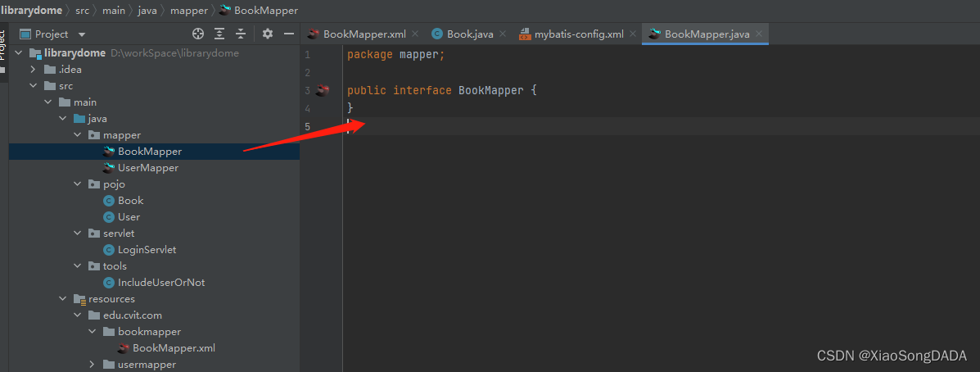Collapse the main folder

48,102
